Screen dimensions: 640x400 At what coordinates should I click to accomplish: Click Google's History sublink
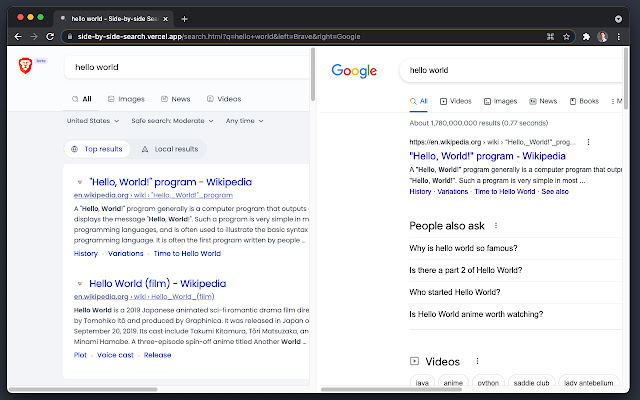tap(420, 191)
